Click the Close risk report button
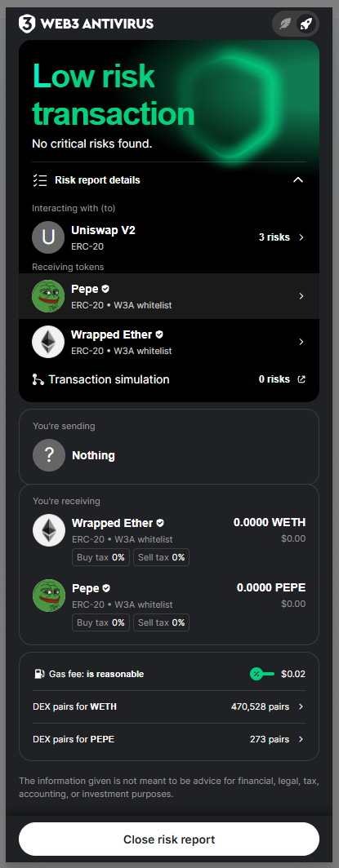 click(169, 839)
